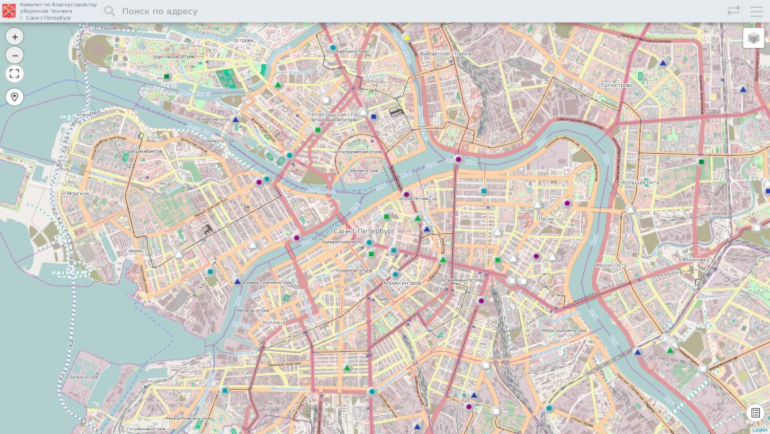Click the locate-me pin button
This screenshot has height=434, width=770.
(x=15, y=97)
